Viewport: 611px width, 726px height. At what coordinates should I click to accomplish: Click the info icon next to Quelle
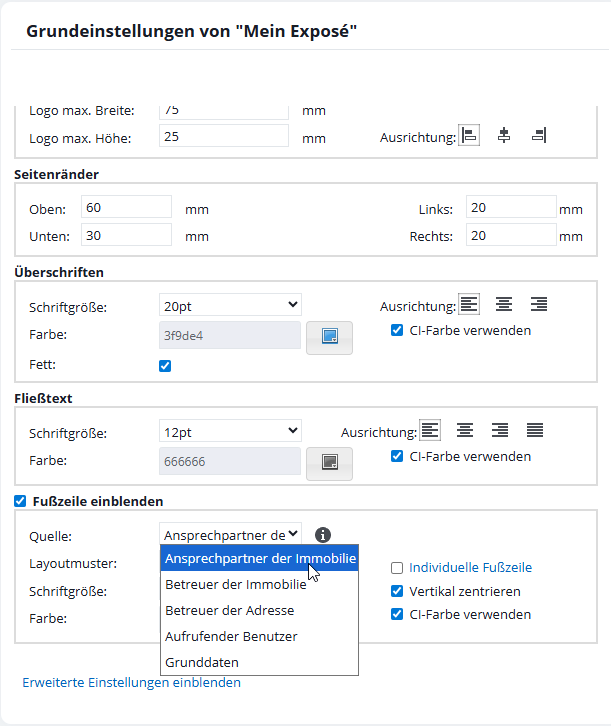point(323,535)
